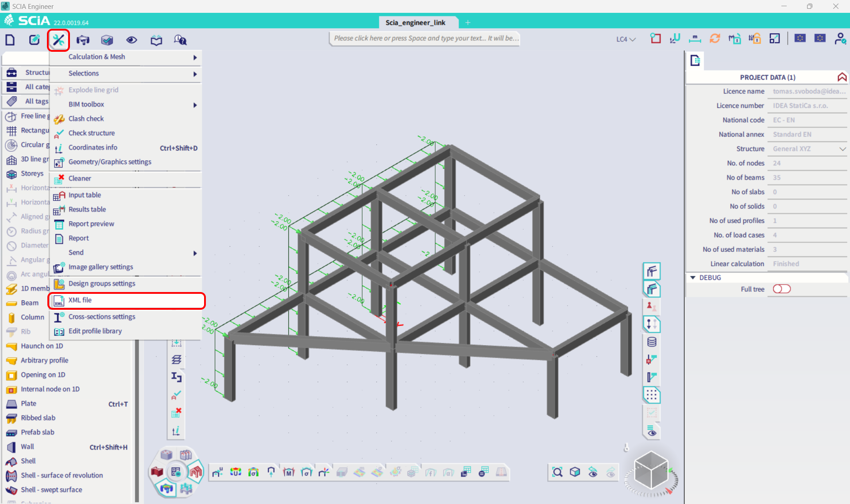Collapse the DEBUG section in Project data

693,277
